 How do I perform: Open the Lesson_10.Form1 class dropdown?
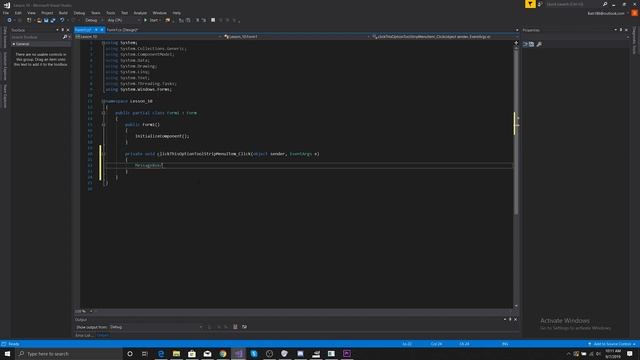click(297, 37)
